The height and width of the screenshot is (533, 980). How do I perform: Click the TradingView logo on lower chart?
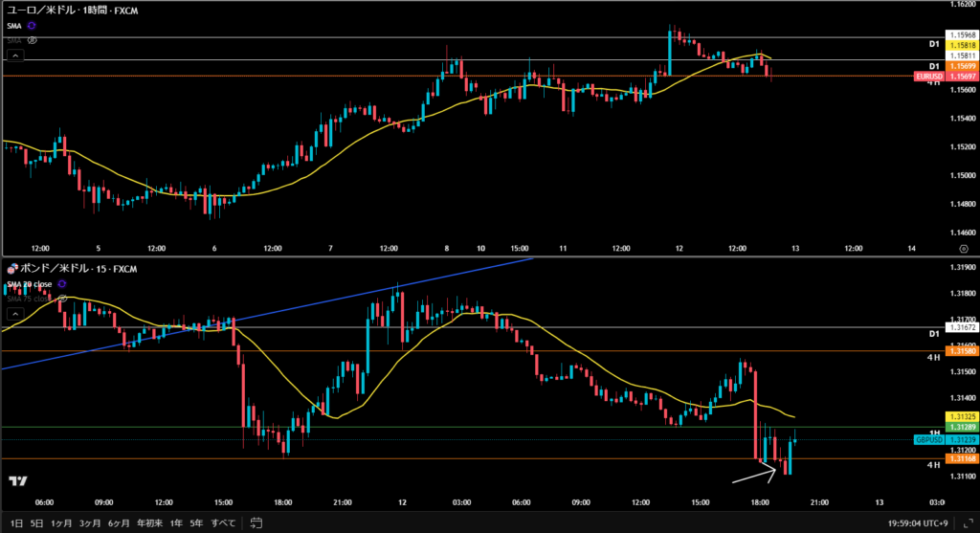click(x=17, y=481)
